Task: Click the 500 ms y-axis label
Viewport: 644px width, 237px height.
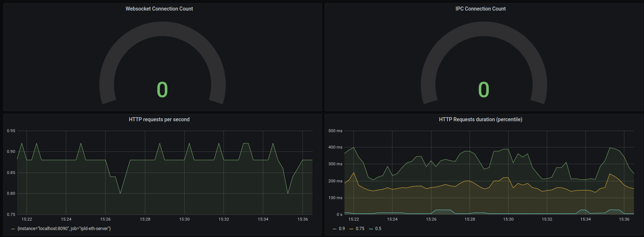Action: 335,131
